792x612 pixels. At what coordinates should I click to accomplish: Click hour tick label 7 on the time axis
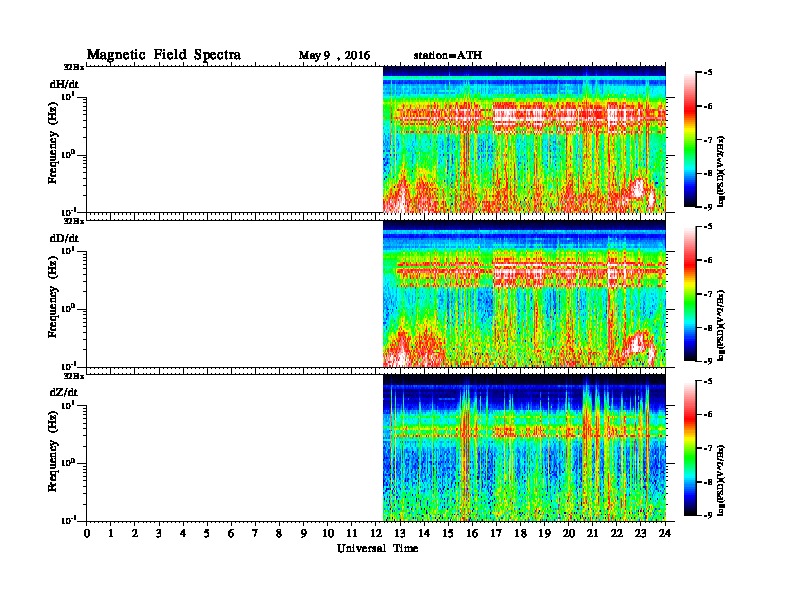(x=256, y=533)
